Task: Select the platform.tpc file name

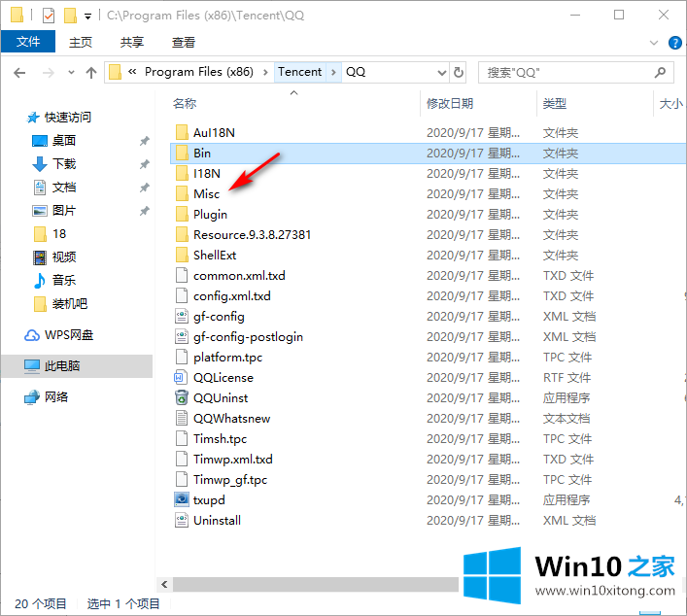Action: [x=227, y=358]
